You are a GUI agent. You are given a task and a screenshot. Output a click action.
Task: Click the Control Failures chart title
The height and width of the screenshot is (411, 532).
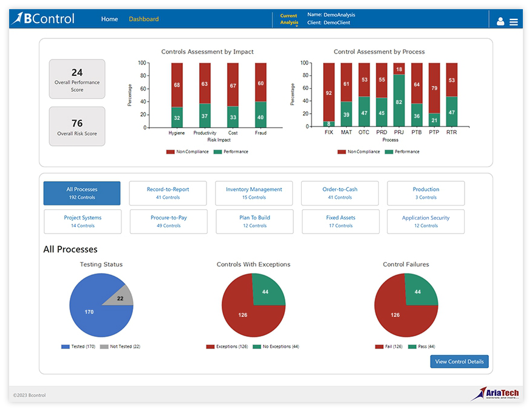tap(406, 264)
